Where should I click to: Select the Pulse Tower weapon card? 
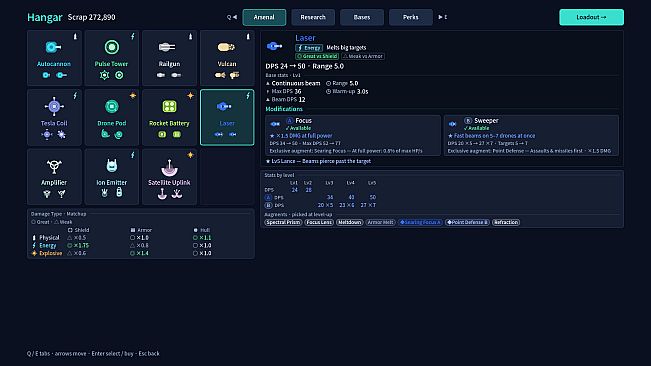tap(111, 58)
